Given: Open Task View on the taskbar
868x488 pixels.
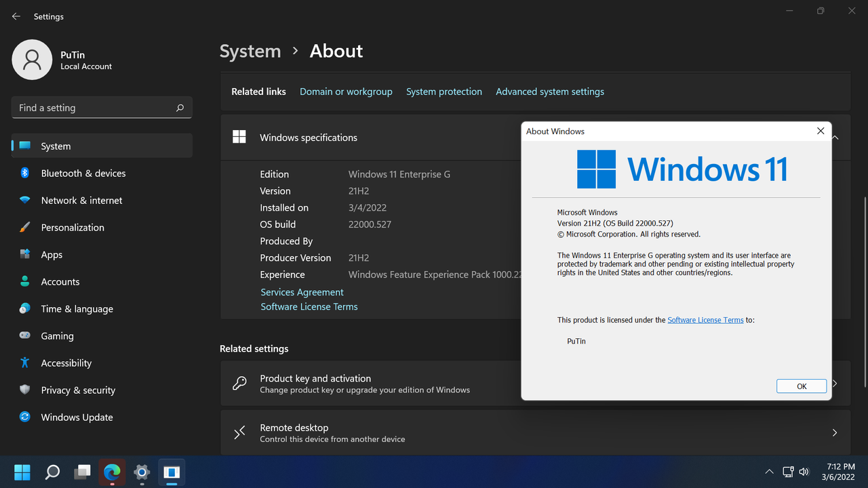Looking at the screenshot, I should [x=82, y=472].
